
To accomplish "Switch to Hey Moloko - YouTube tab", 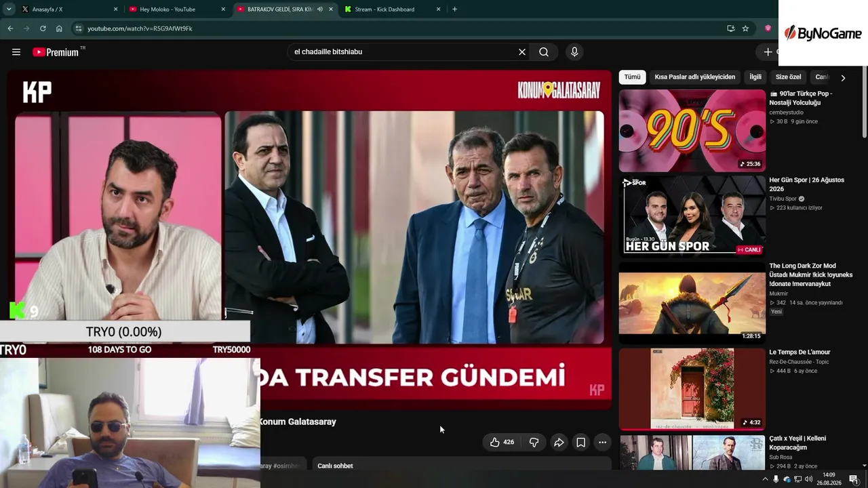I will tap(178, 9).
